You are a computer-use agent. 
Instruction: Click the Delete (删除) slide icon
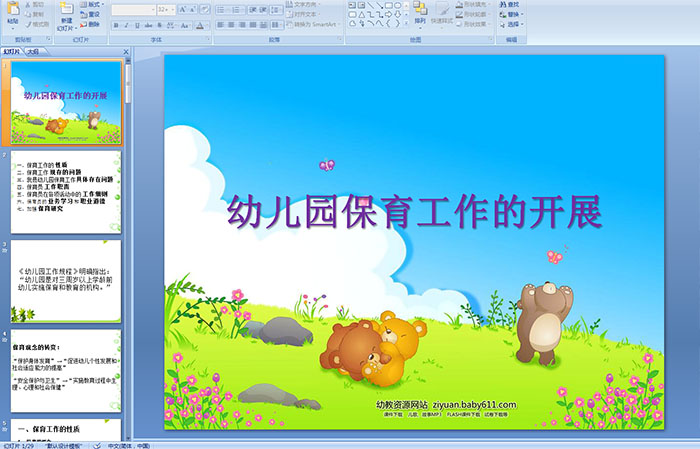coord(83,24)
